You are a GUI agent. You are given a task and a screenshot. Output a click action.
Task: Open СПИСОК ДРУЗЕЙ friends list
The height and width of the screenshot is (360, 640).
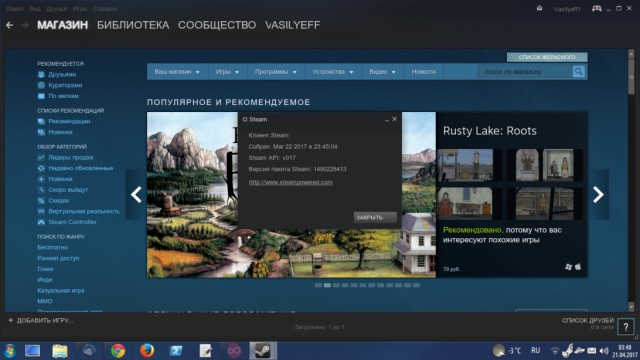pos(588,320)
